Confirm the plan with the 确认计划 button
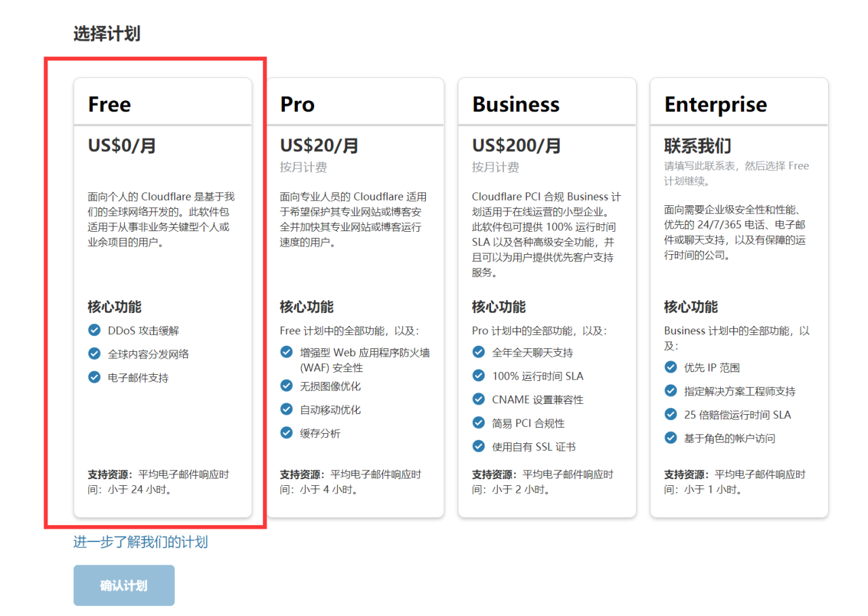 point(124,586)
